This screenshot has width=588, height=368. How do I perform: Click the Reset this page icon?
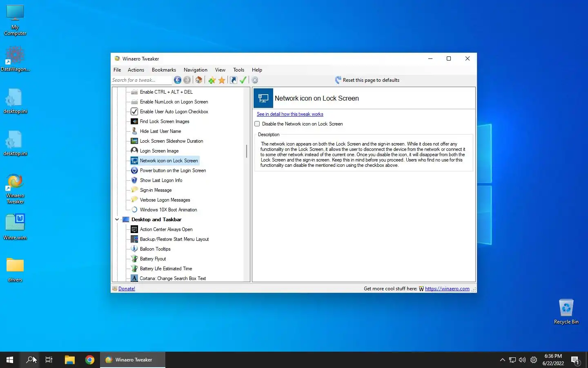338,80
